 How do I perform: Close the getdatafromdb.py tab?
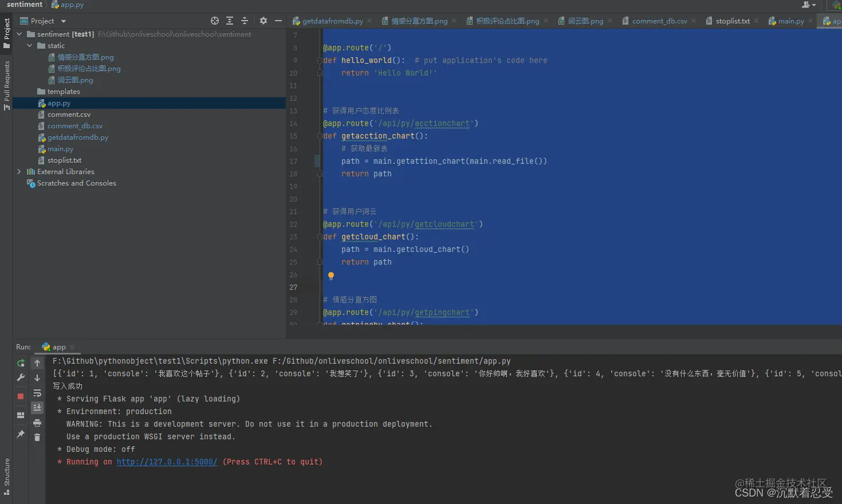[369, 21]
